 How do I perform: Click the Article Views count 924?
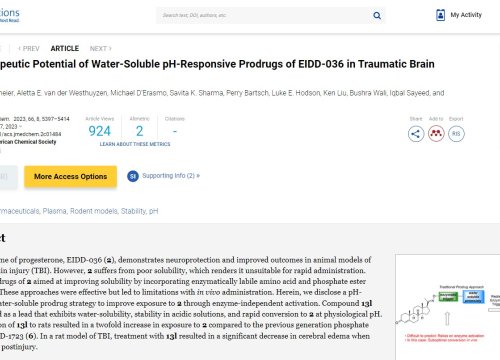(99, 131)
